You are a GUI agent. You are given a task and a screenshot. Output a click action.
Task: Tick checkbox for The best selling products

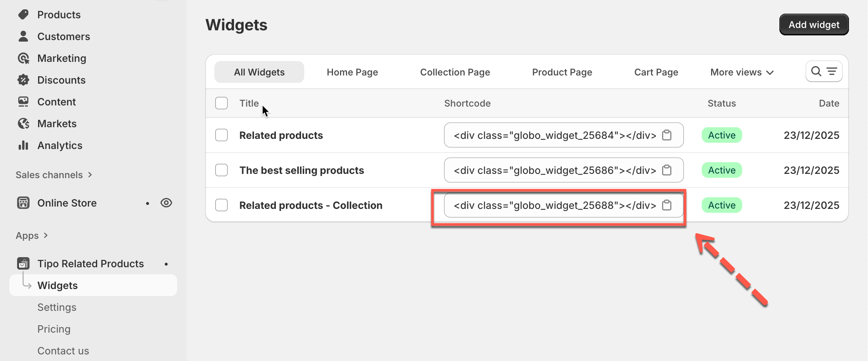pos(221,170)
